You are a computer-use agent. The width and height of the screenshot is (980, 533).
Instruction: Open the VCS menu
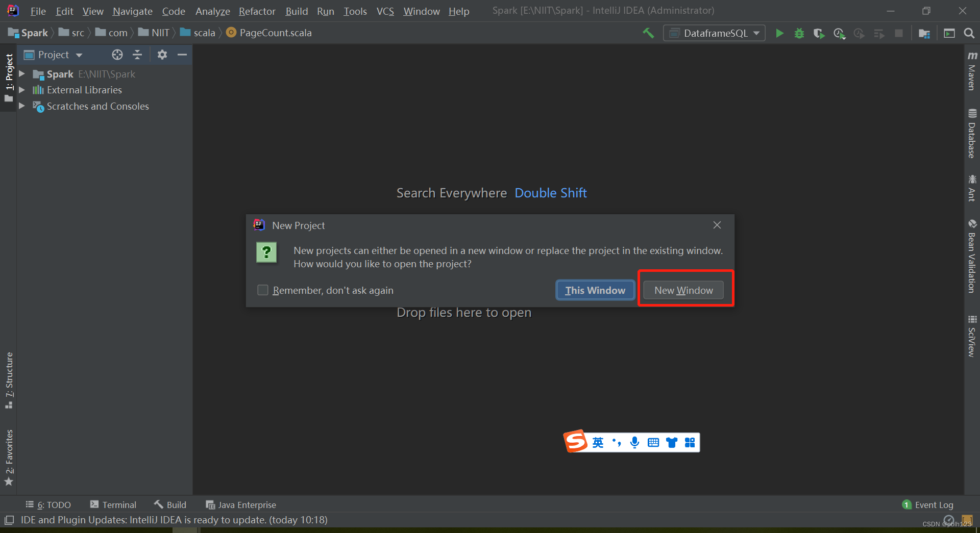385,11
